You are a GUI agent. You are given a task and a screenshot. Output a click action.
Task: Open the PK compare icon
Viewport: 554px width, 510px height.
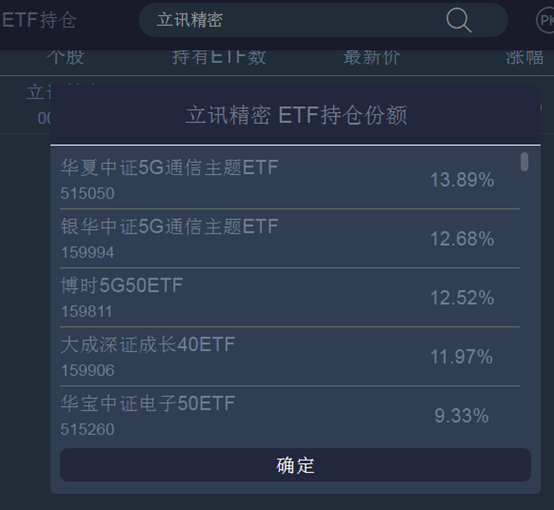[545, 20]
